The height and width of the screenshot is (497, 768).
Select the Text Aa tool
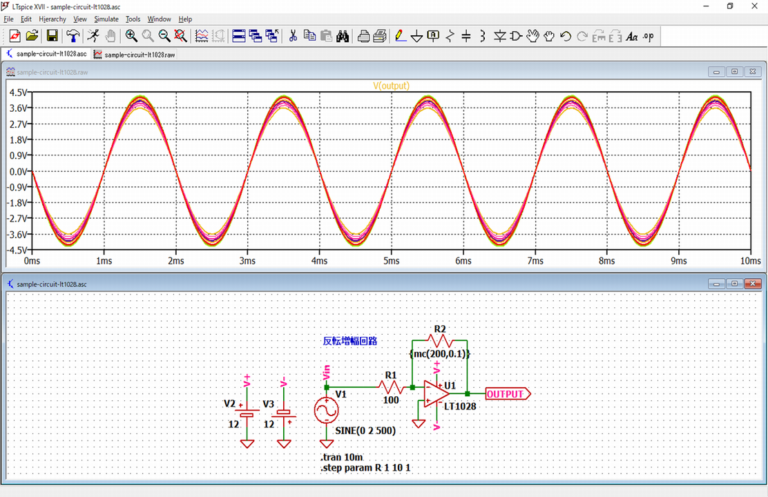pos(632,36)
